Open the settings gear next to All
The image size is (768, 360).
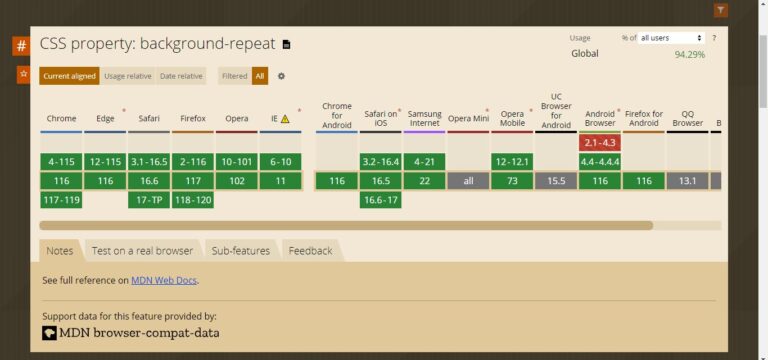[281, 76]
